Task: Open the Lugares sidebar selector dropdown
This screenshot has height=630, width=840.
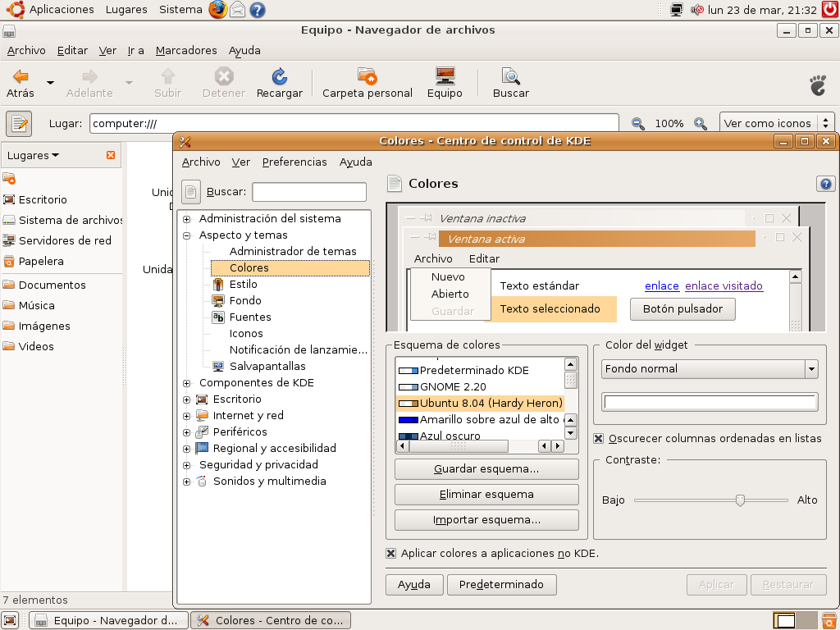Action: 33,155
